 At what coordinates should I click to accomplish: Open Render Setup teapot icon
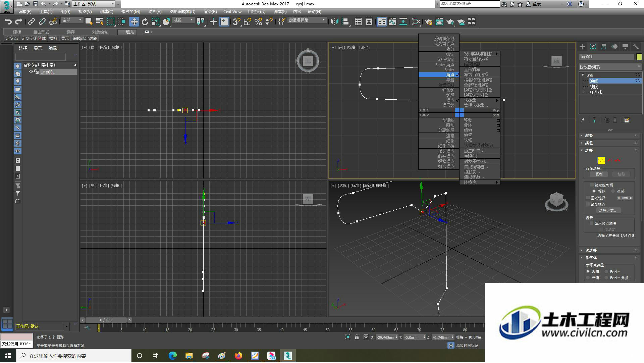429,22
